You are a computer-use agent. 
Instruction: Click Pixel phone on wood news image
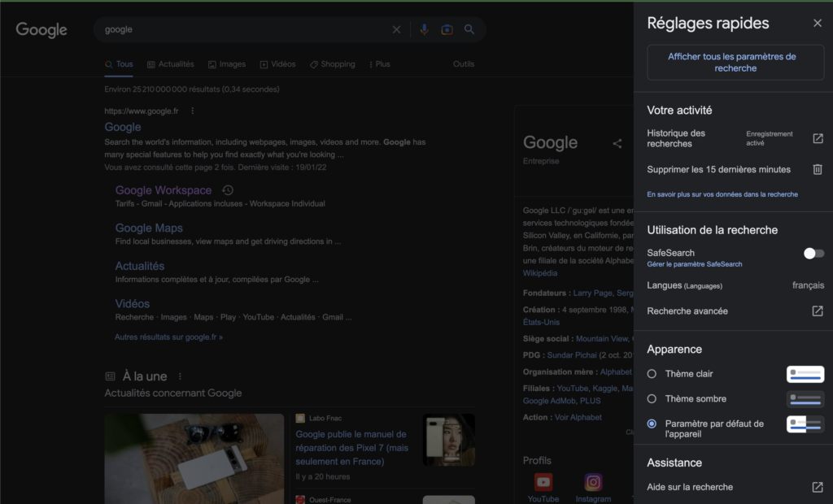tap(194, 458)
